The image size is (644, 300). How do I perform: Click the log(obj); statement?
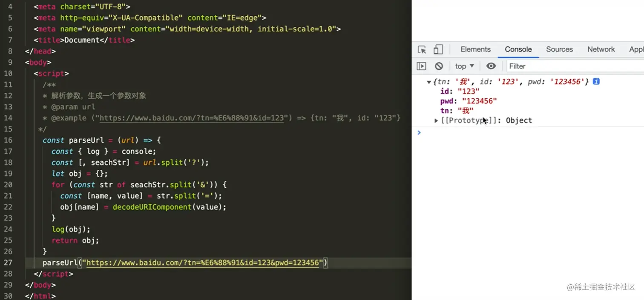tap(71, 229)
